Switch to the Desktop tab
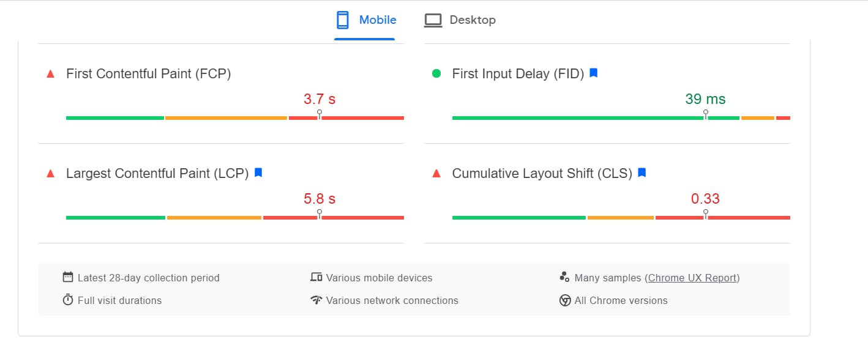This screenshot has width=868, height=348. tap(460, 20)
